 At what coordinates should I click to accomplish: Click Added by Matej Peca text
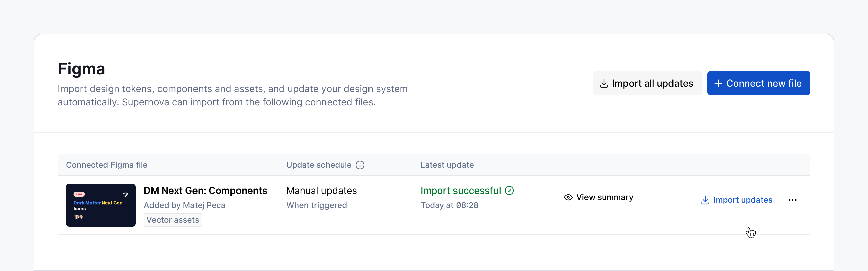click(x=184, y=205)
